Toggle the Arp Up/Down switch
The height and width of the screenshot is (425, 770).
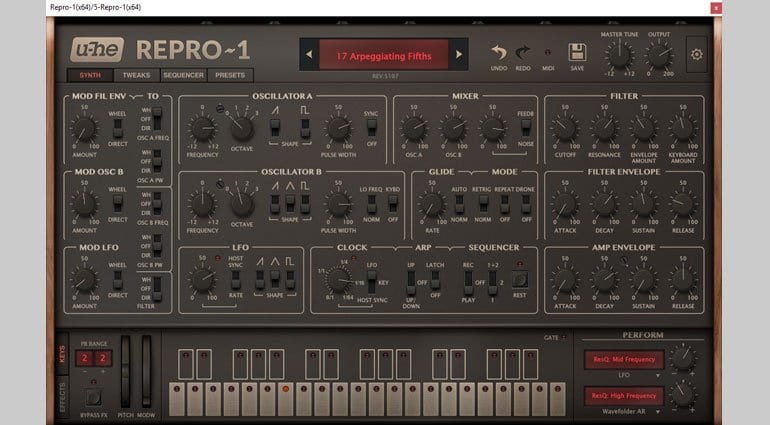411,283
